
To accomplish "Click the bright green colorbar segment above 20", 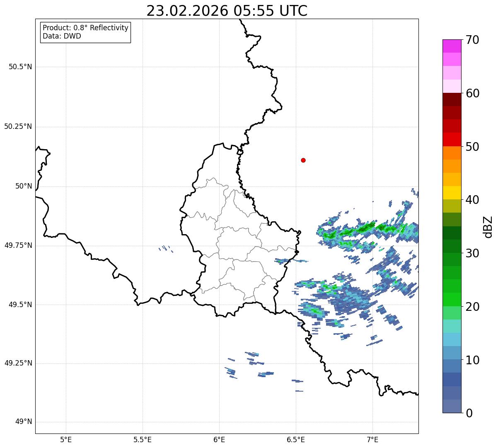I will [x=452, y=299].
